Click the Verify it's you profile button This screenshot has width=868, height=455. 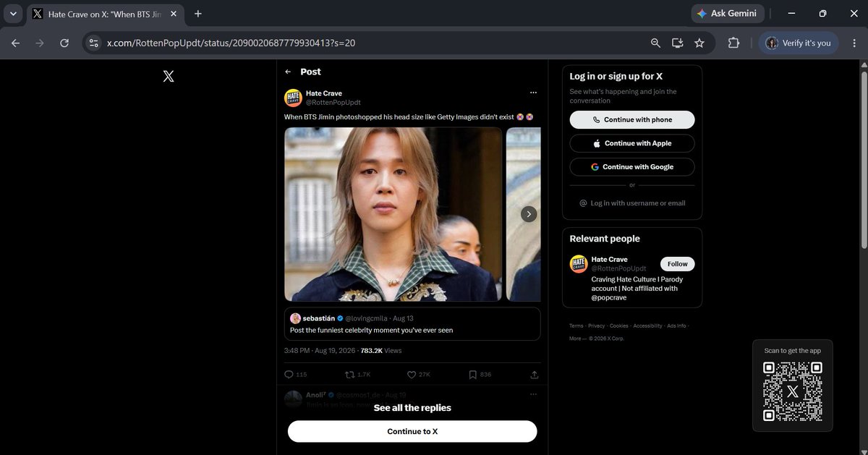(799, 43)
